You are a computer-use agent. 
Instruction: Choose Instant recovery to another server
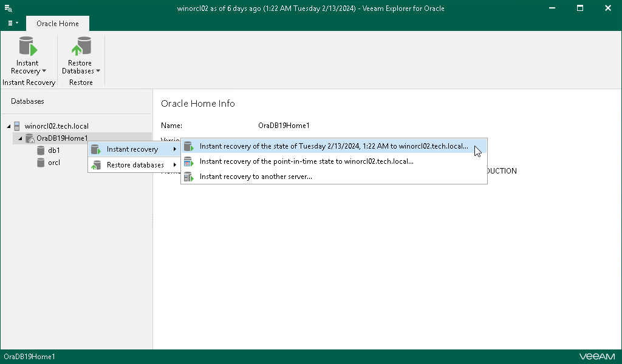(256, 177)
